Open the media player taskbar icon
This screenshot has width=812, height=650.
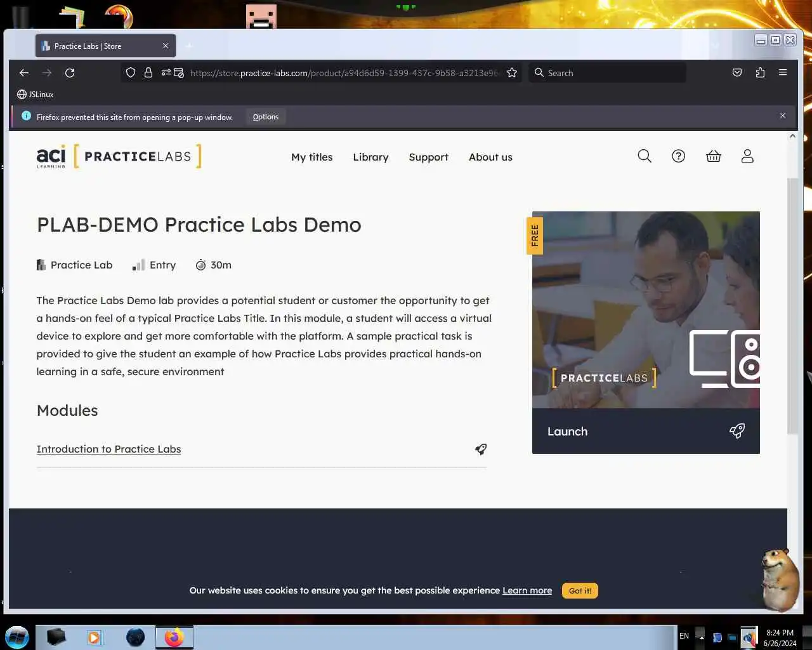click(95, 637)
